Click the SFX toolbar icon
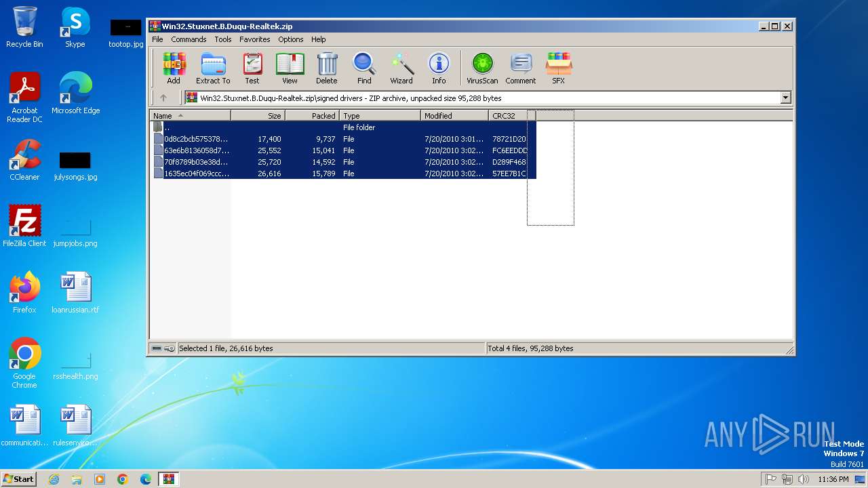Image resolution: width=868 pixels, height=488 pixels. pos(558,68)
